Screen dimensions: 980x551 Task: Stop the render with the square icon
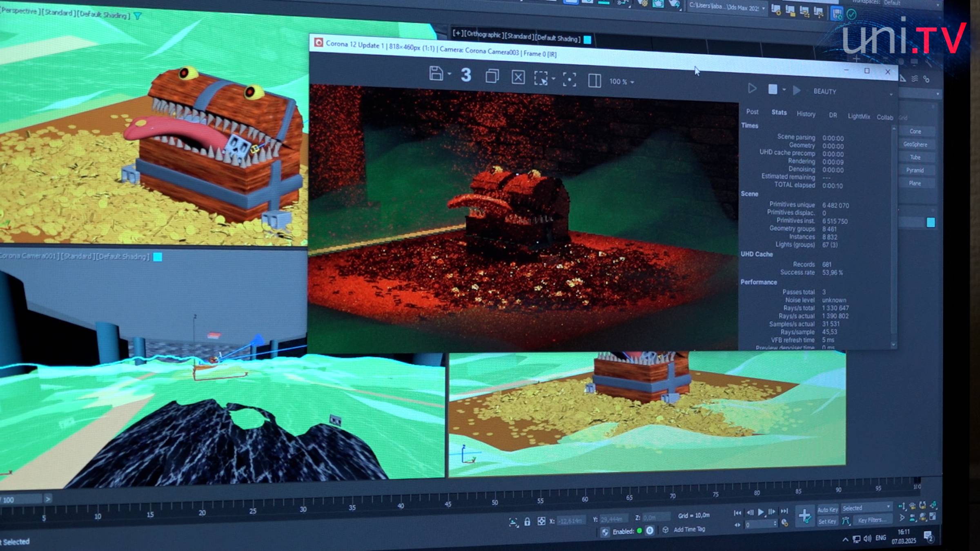[773, 89]
